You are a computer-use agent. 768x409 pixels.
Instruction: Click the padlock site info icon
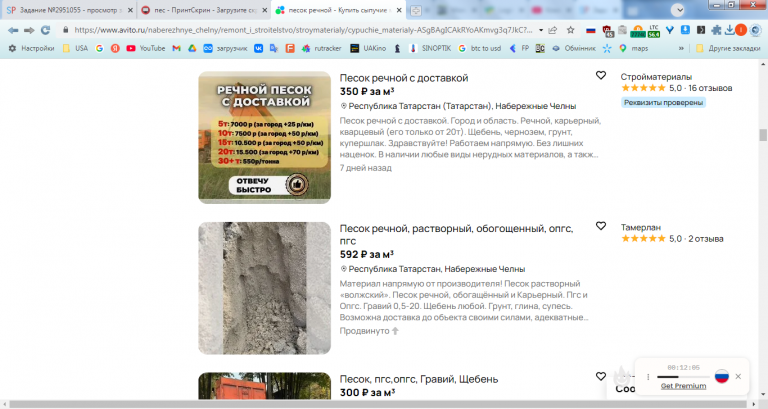click(66, 30)
